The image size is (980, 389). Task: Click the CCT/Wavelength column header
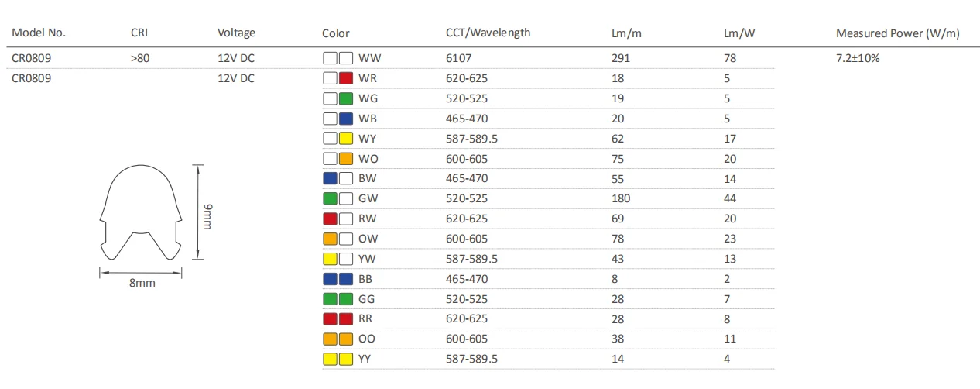(488, 33)
